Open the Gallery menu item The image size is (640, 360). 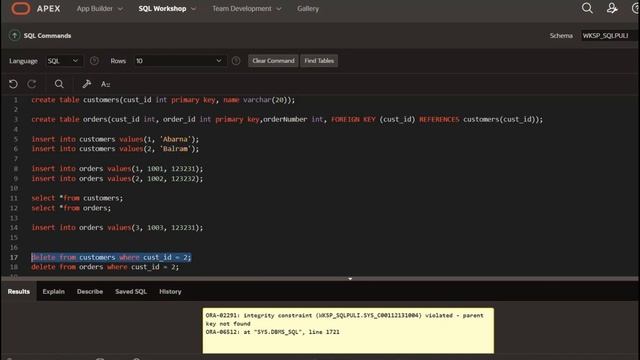pyautogui.click(x=308, y=9)
